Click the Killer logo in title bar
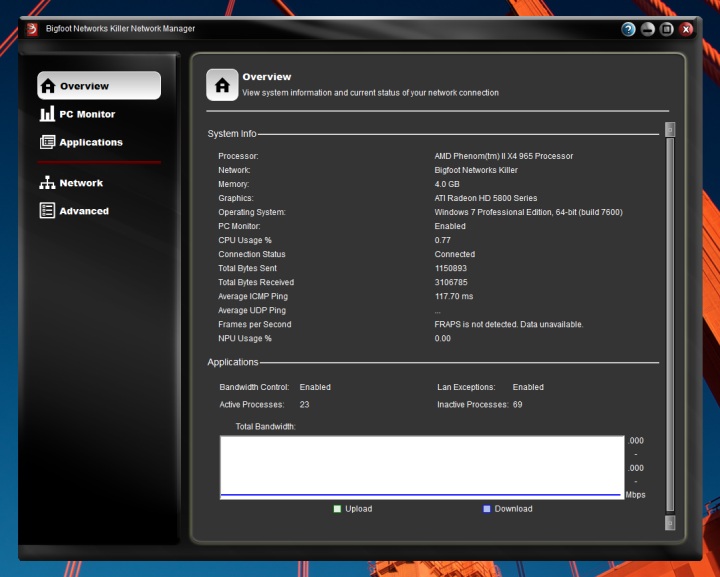Image resolution: width=720 pixels, height=577 pixels. click(32, 29)
